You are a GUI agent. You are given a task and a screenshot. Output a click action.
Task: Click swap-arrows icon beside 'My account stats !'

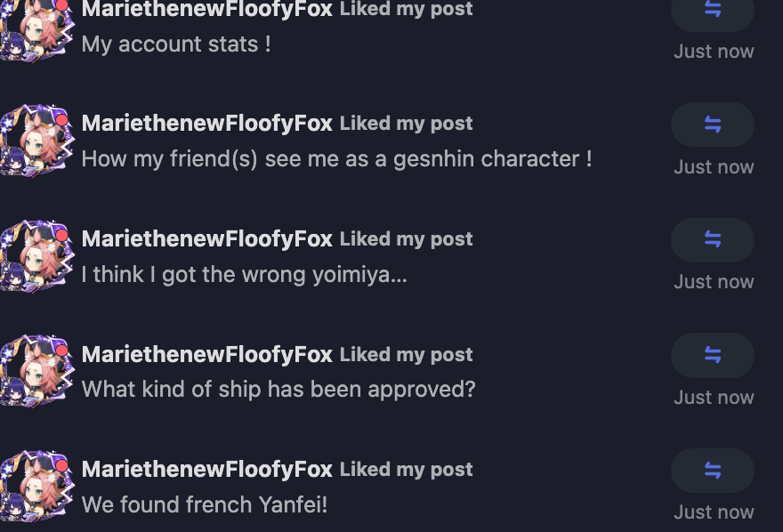coord(712,10)
